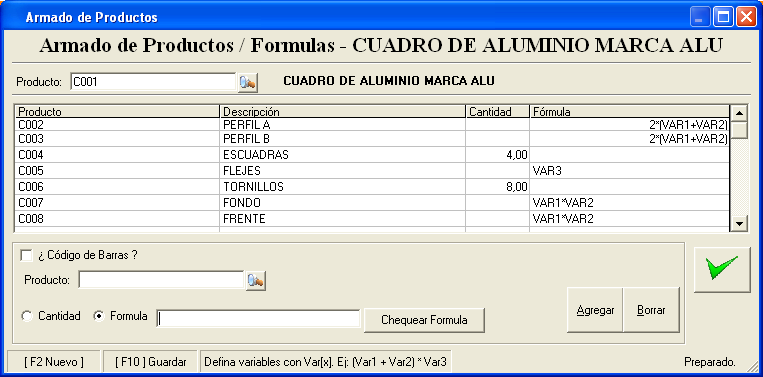Click the [ F10 ] Guardar status button
Image resolution: width=763 pixels, height=377 pixels.
tap(150, 362)
